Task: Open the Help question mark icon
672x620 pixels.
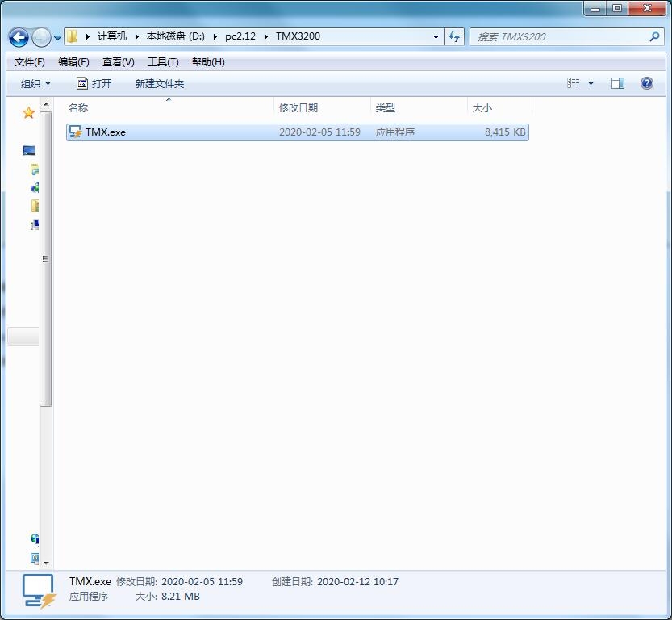Action: [646, 83]
